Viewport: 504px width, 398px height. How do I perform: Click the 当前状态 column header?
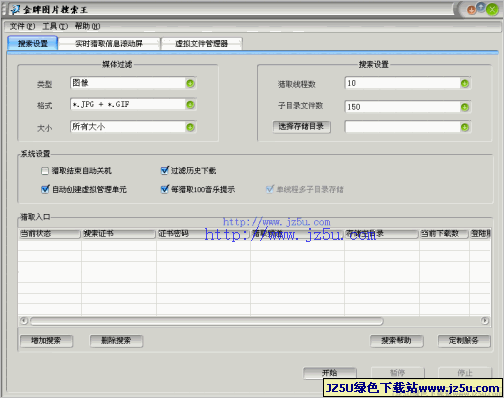(49, 234)
